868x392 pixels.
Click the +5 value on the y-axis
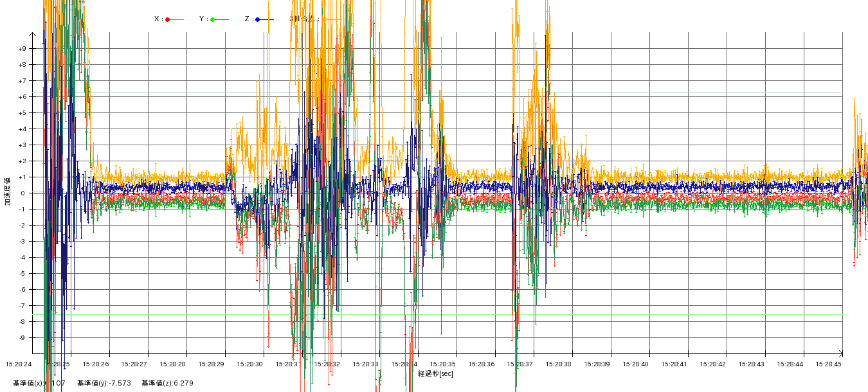[22, 113]
